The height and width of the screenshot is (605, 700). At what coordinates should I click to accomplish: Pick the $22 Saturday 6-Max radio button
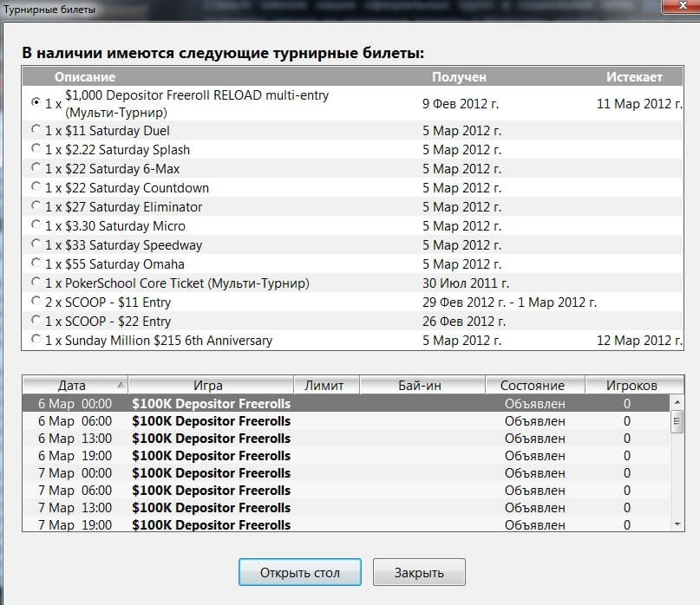coord(36,167)
